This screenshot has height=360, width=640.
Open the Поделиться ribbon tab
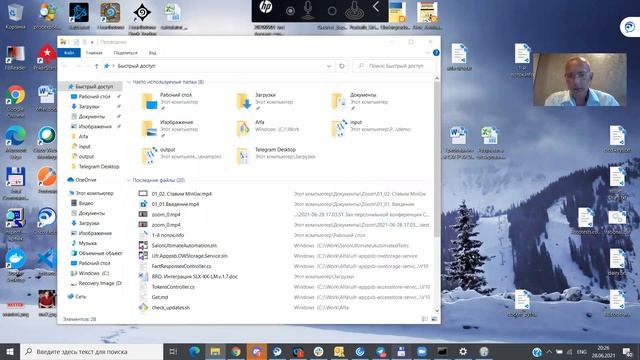(125, 53)
